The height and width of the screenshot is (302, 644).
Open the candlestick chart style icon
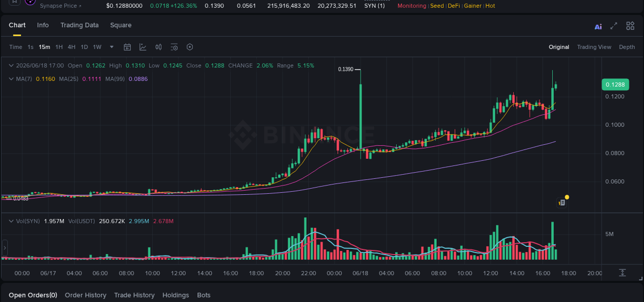[x=159, y=47]
